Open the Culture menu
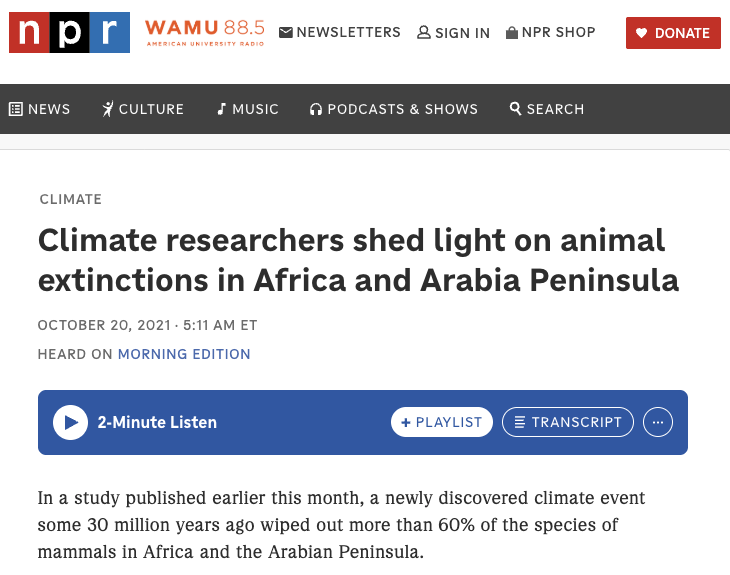The image size is (730, 575). tap(151, 109)
